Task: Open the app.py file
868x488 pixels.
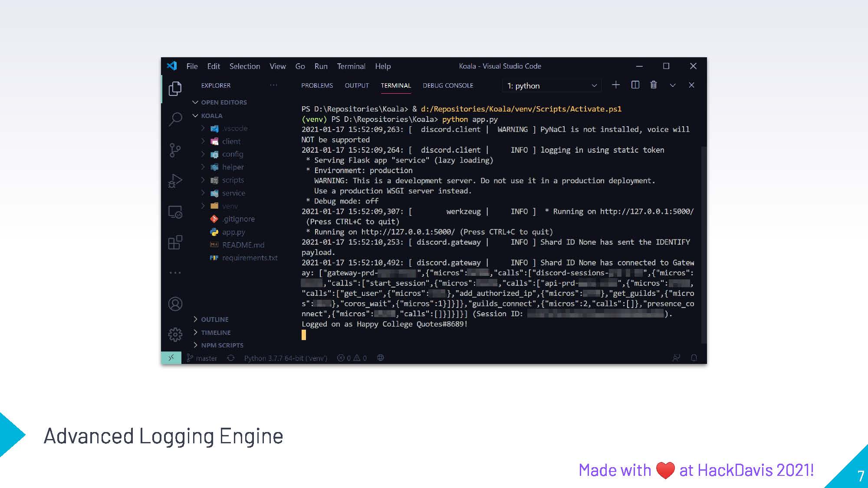Action: [233, 232]
